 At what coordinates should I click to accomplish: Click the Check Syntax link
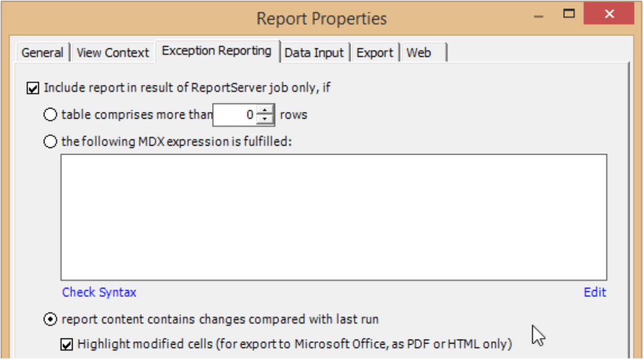pyautogui.click(x=99, y=292)
